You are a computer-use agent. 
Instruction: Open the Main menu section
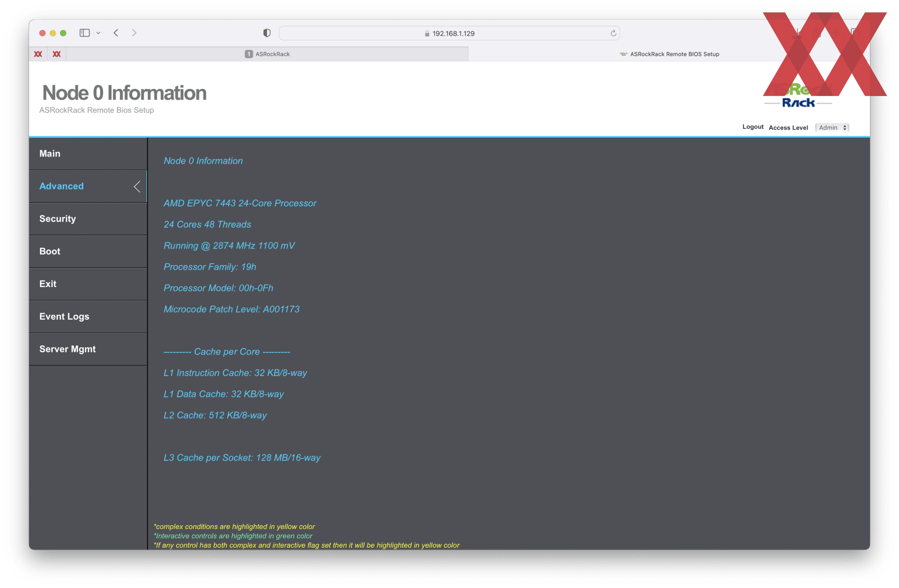[50, 154]
